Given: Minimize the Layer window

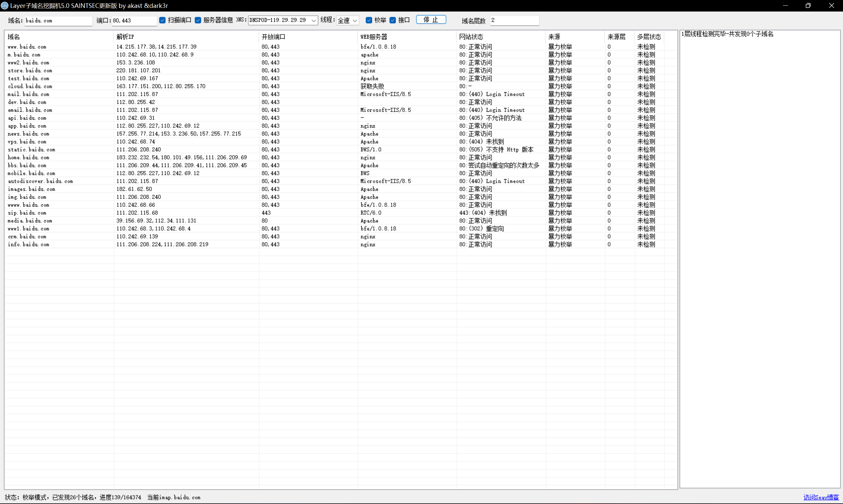Looking at the screenshot, I should pyautogui.click(x=785, y=5).
